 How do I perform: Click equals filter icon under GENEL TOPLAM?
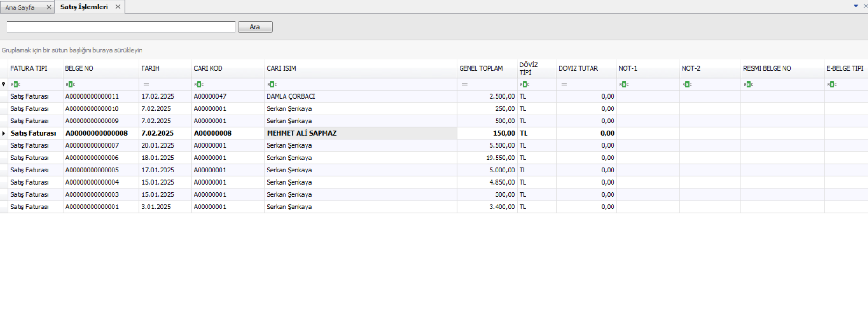click(x=464, y=85)
